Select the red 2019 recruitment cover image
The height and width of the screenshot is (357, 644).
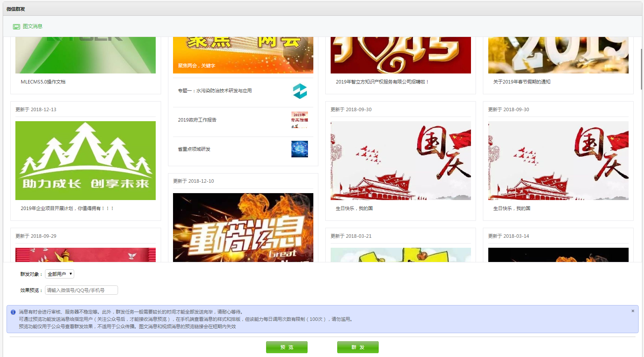click(x=401, y=55)
